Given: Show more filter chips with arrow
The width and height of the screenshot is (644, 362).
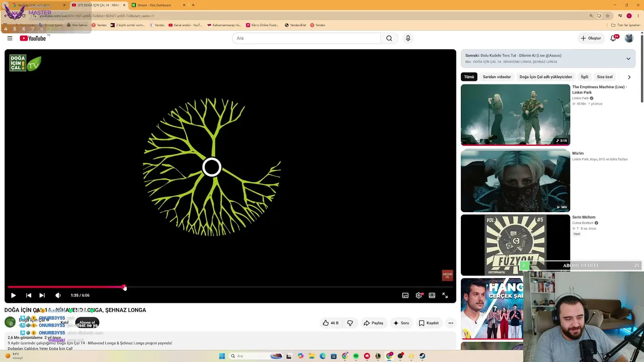Looking at the screenshot, I should coord(629,77).
